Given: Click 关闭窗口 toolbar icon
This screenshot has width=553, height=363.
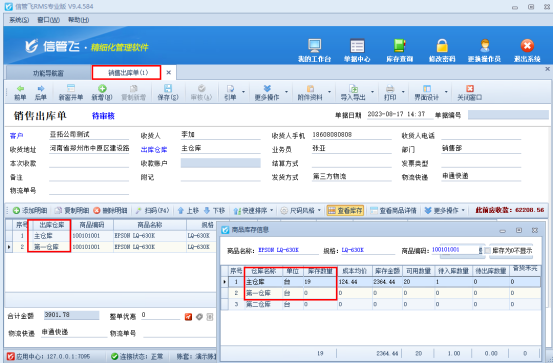Looking at the screenshot, I should pyautogui.click(x=469, y=92).
